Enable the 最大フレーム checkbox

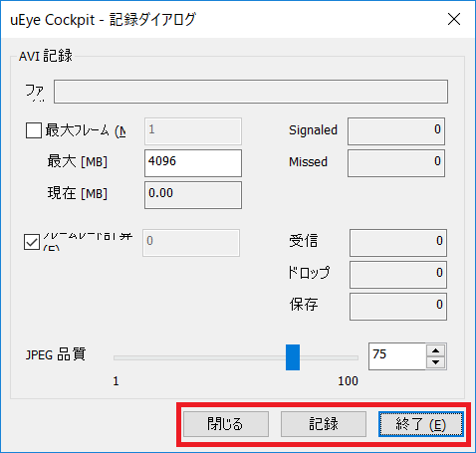coord(34,130)
